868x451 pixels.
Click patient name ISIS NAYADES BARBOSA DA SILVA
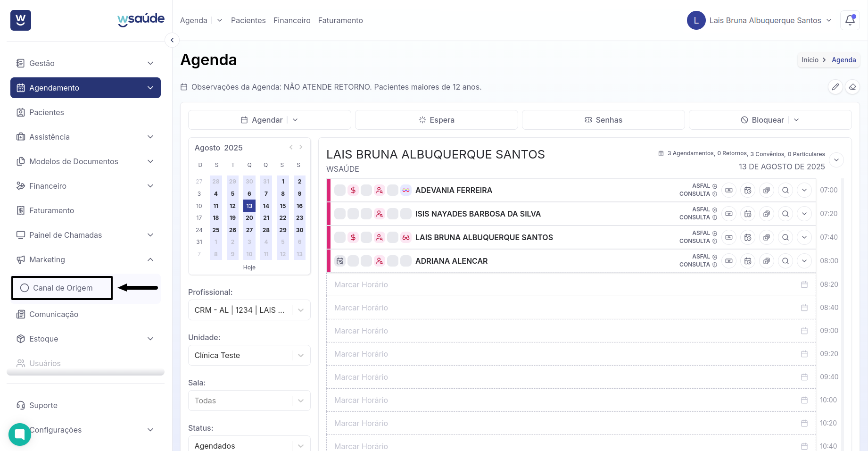[x=478, y=214]
